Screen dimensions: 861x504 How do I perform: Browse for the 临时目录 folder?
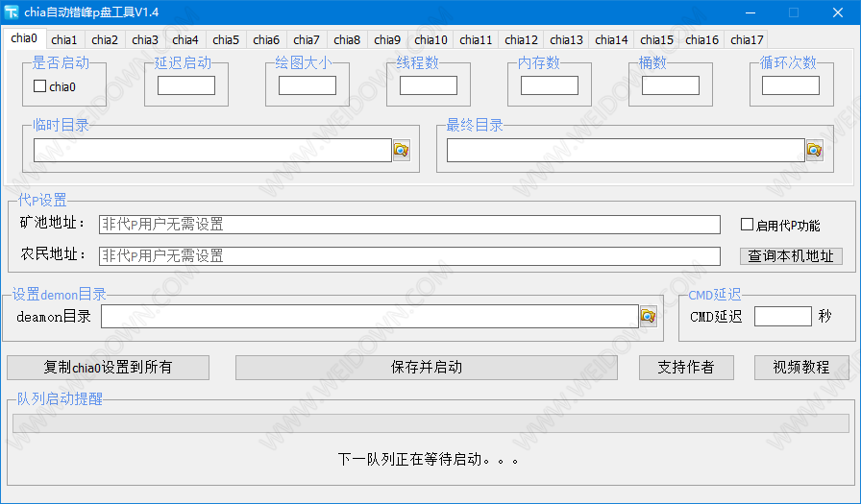click(402, 150)
